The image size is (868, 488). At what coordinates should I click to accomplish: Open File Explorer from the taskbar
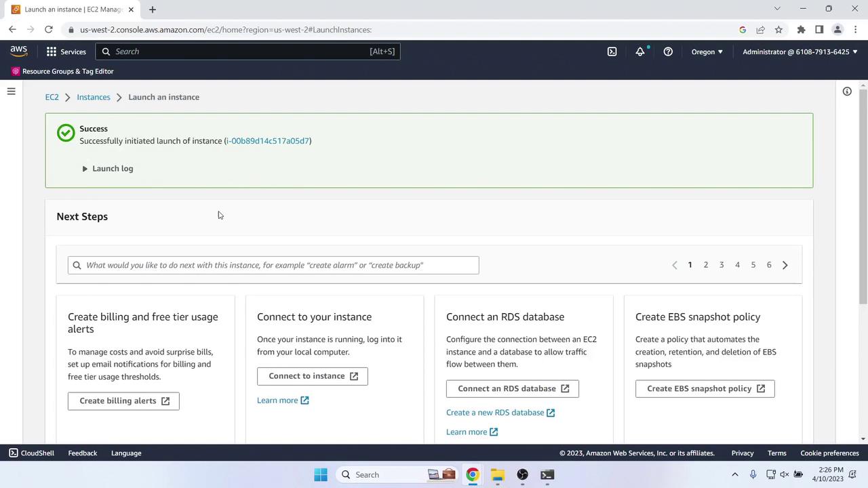pyautogui.click(x=497, y=474)
